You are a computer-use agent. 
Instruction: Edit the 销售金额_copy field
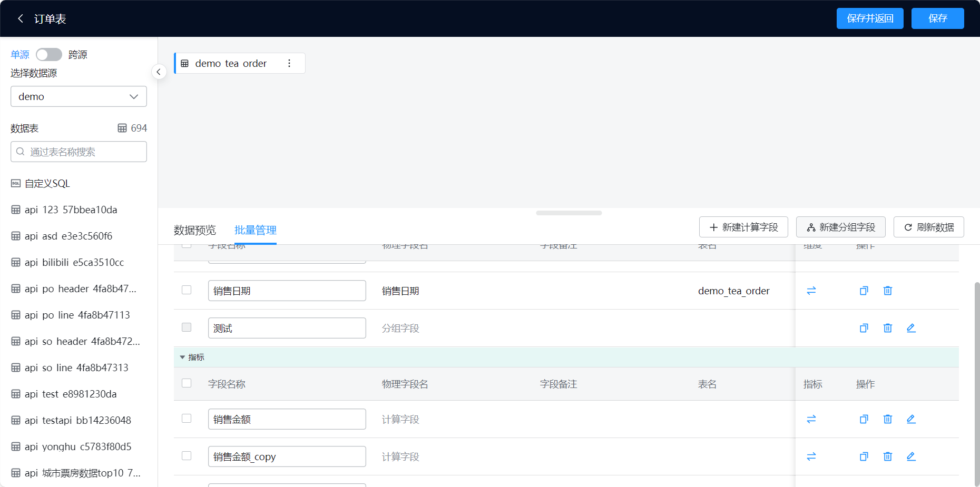tap(911, 456)
